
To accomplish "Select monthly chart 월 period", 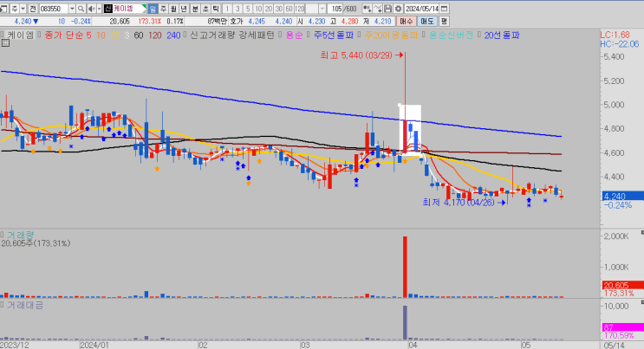I will (173, 9).
